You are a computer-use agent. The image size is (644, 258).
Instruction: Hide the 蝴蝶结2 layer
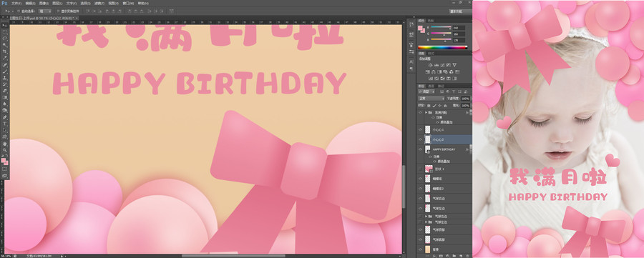(x=420, y=188)
